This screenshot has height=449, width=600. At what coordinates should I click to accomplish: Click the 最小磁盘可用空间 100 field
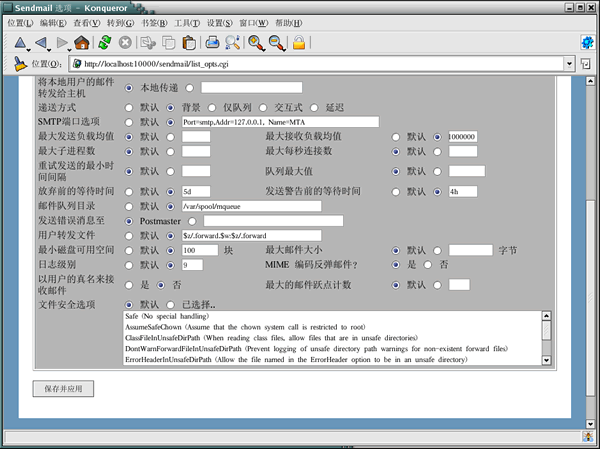click(200, 250)
